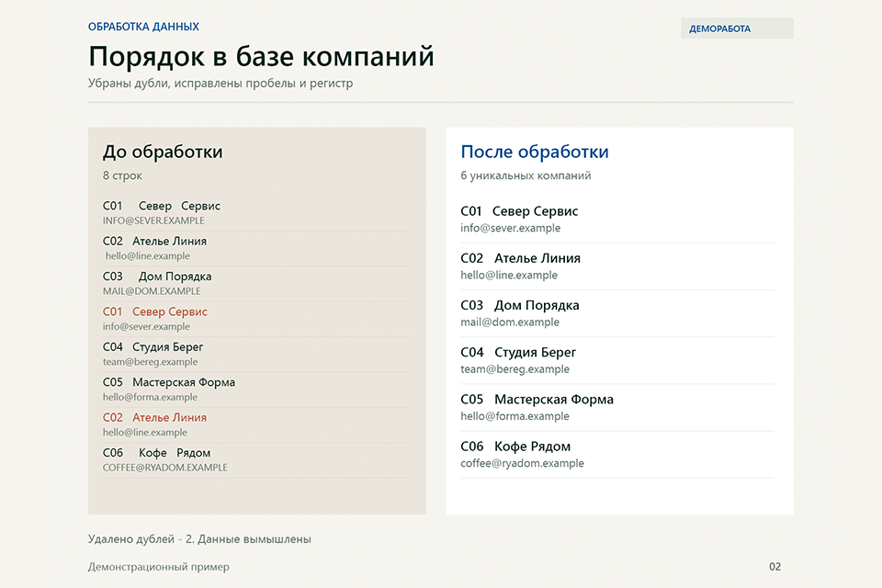
Task: Click the lowercase "coffee@ryadom.example" email
Action: click(522, 463)
